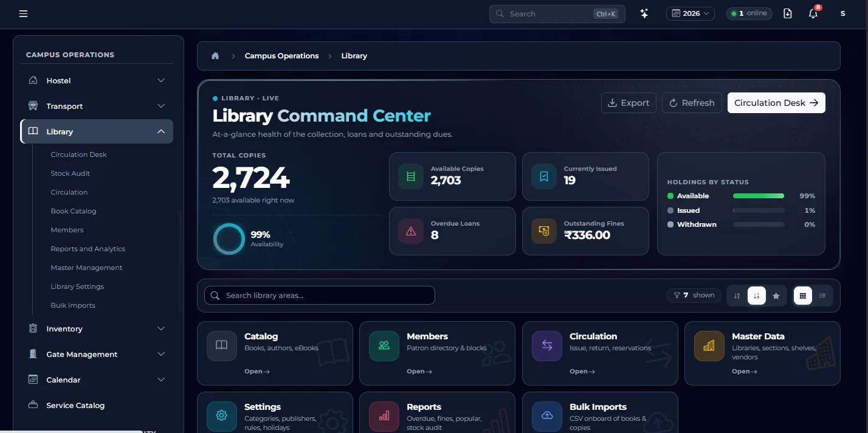Expand the Transport menu

pyautogui.click(x=97, y=106)
